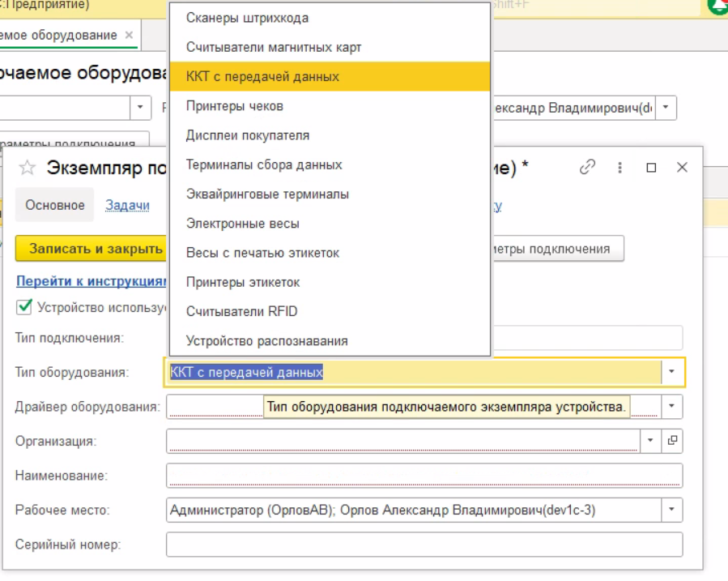The image size is (728, 581).
Task: Pick Эквайринговые терминалы from the list
Action: coord(267,194)
